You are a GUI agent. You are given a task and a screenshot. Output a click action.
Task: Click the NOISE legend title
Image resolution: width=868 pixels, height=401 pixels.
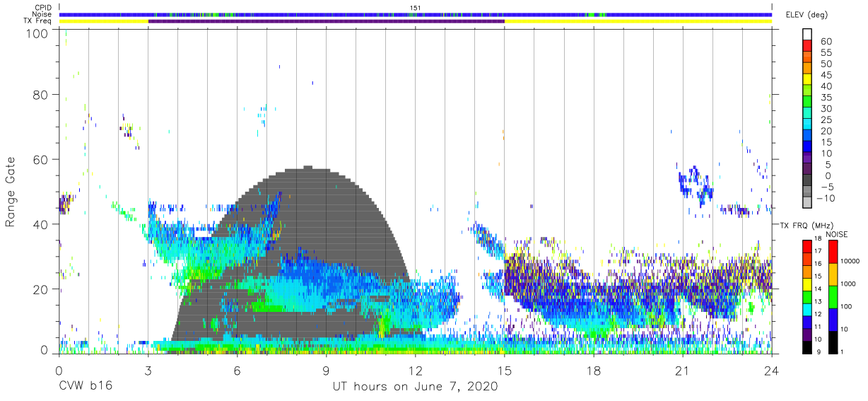coord(836,234)
